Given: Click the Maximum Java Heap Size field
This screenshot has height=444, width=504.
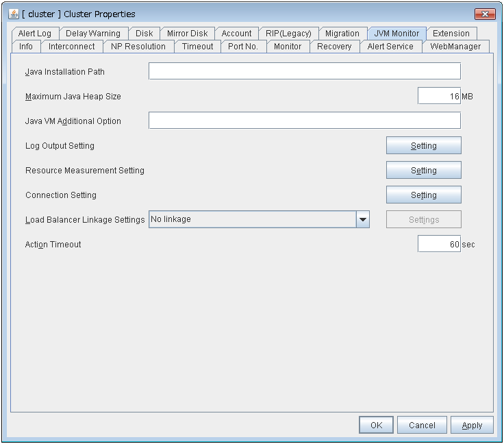Looking at the screenshot, I should [439, 96].
